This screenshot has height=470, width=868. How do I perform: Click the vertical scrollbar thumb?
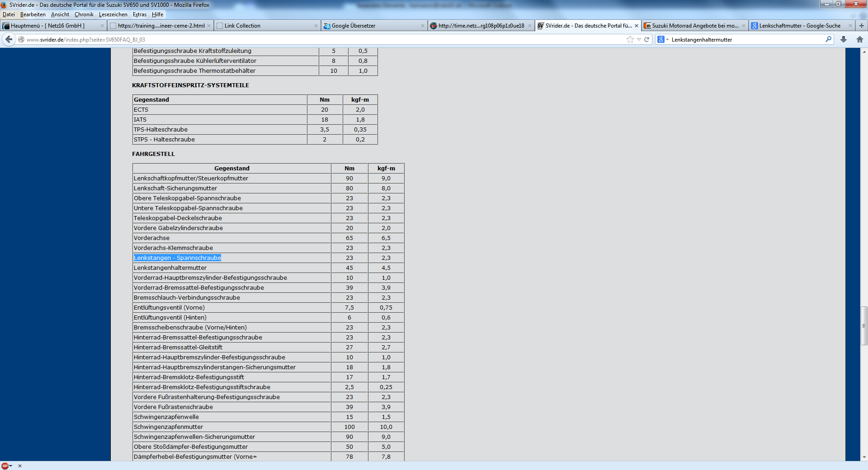tap(864, 325)
